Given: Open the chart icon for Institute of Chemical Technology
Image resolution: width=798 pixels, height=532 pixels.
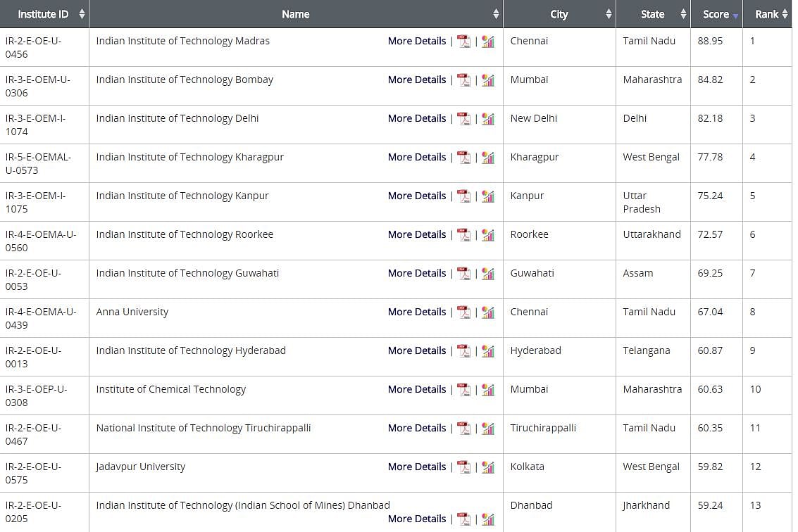Looking at the screenshot, I should (x=489, y=390).
